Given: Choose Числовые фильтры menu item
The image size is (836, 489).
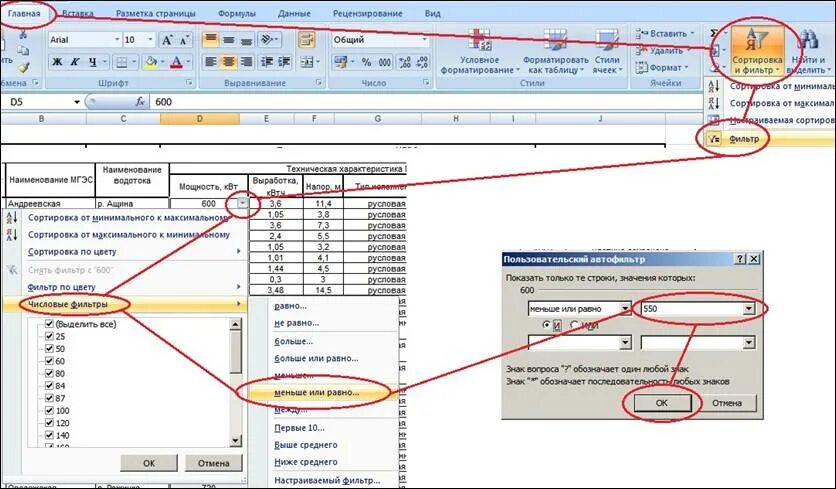Looking at the screenshot, I should (x=125, y=304).
